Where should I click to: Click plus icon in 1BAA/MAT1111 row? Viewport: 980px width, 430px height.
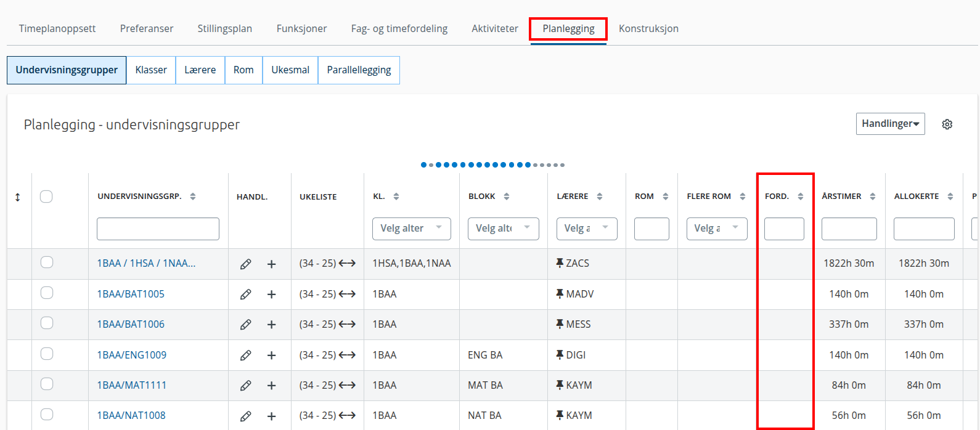coord(271,386)
